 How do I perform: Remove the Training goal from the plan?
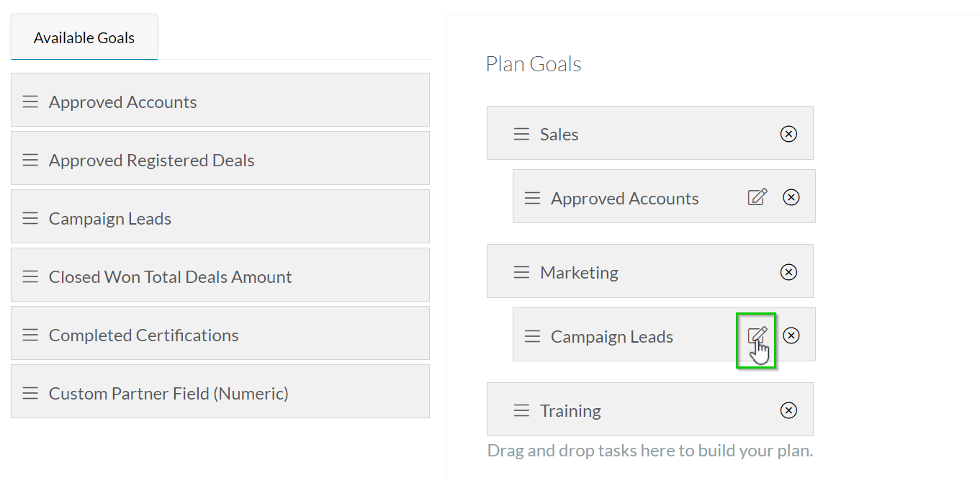tap(788, 410)
